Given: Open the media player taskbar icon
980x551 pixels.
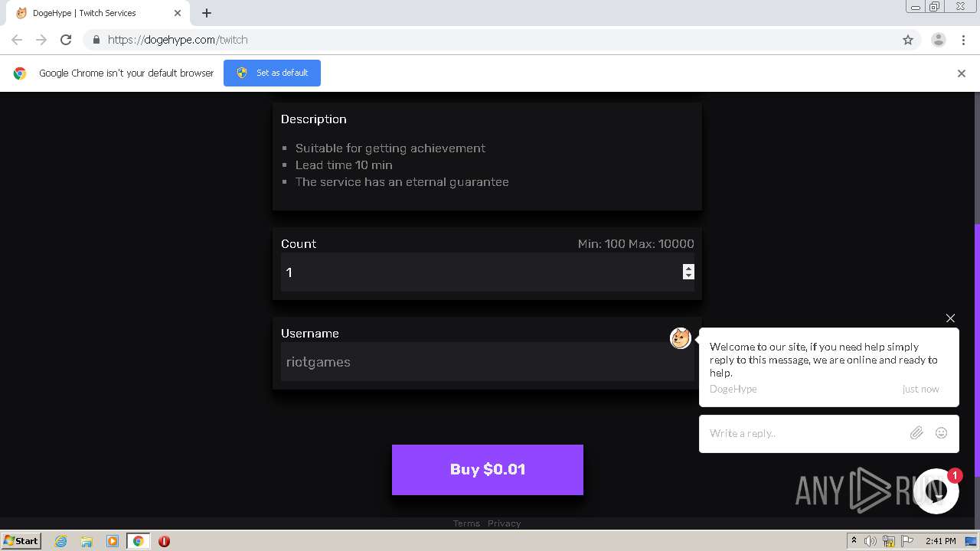Looking at the screenshot, I should tap(113, 541).
